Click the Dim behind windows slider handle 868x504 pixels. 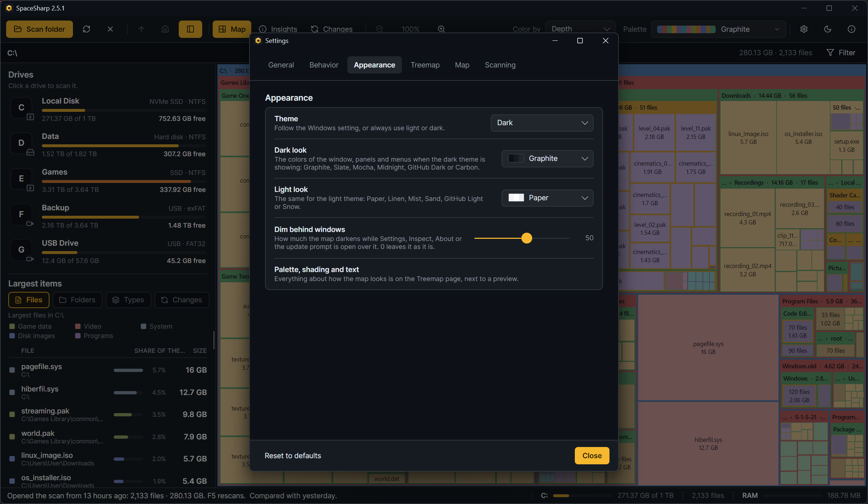[x=527, y=238]
